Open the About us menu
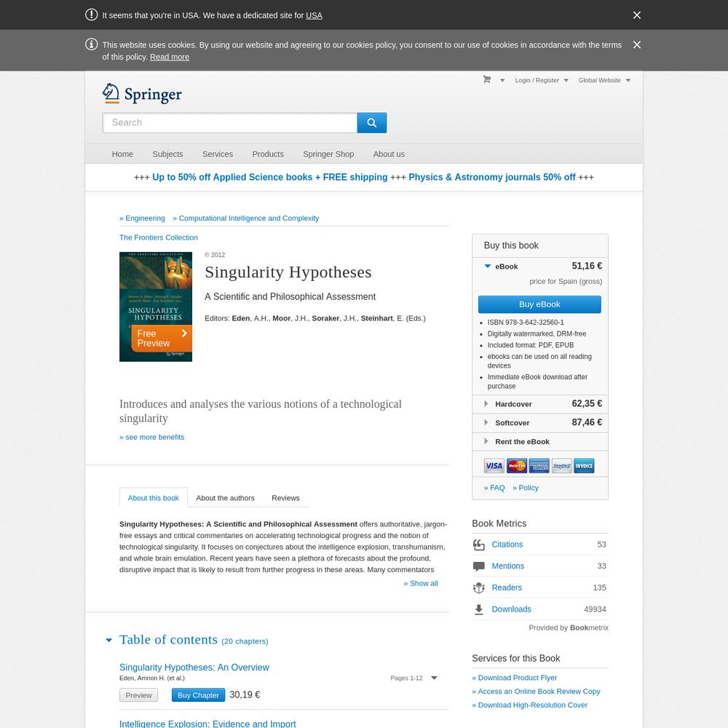Image resolution: width=728 pixels, height=728 pixels. [x=389, y=154]
